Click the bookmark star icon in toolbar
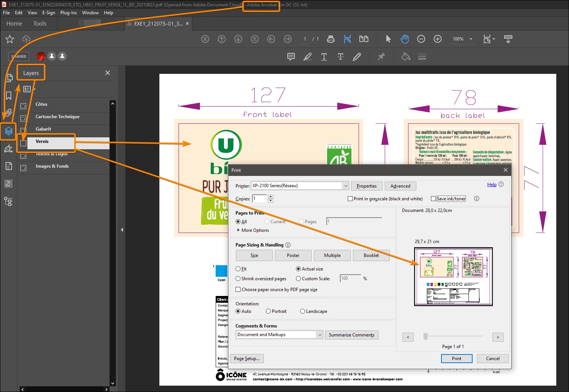This screenshot has width=569, height=392. [x=10, y=39]
